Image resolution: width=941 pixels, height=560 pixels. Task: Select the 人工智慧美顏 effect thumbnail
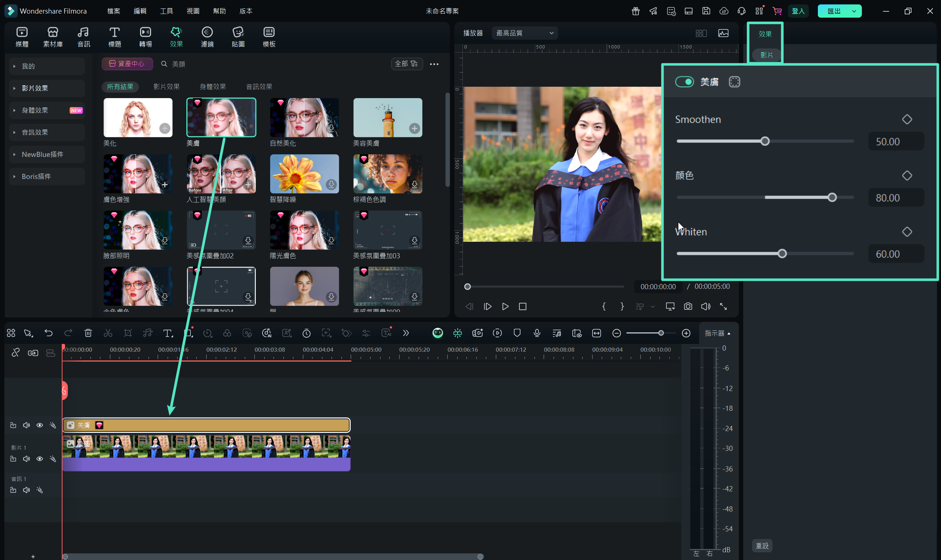pyautogui.click(x=221, y=174)
